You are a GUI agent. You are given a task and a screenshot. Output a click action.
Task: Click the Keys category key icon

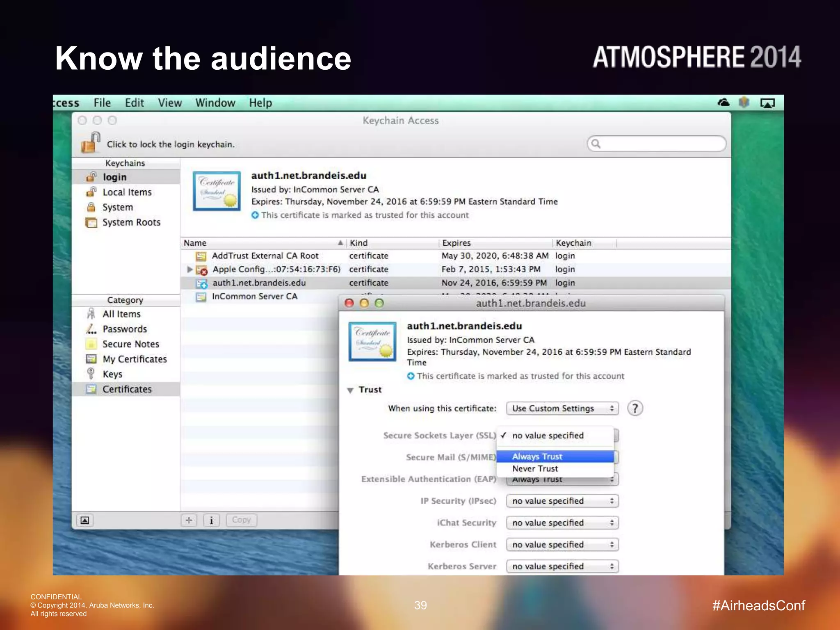coord(91,374)
